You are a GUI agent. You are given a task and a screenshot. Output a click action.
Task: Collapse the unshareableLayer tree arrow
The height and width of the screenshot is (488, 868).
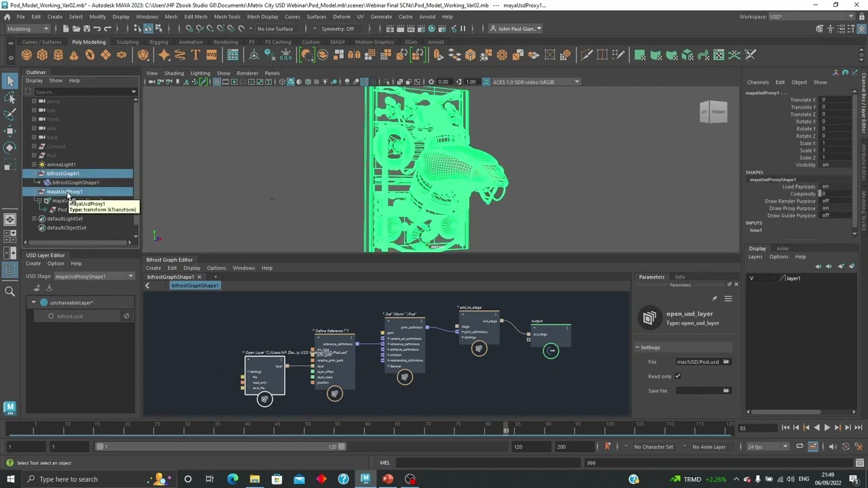[33, 303]
